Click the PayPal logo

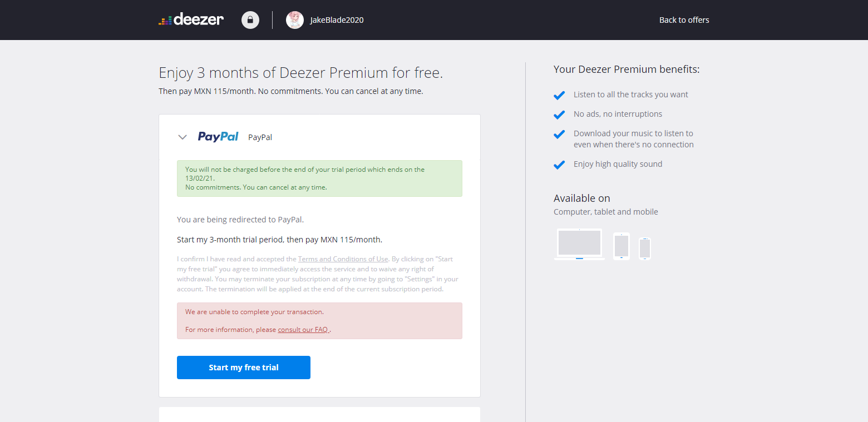218,137
